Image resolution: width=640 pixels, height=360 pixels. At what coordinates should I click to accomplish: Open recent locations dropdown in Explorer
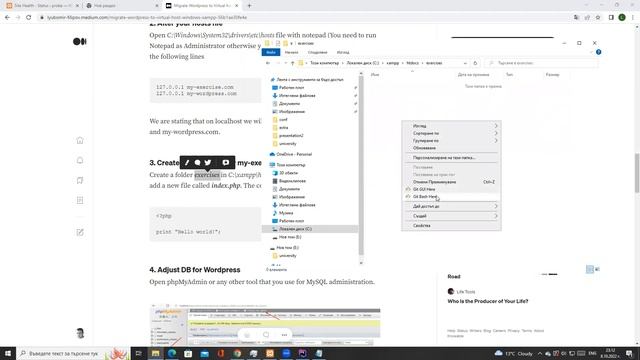click(x=286, y=63)
